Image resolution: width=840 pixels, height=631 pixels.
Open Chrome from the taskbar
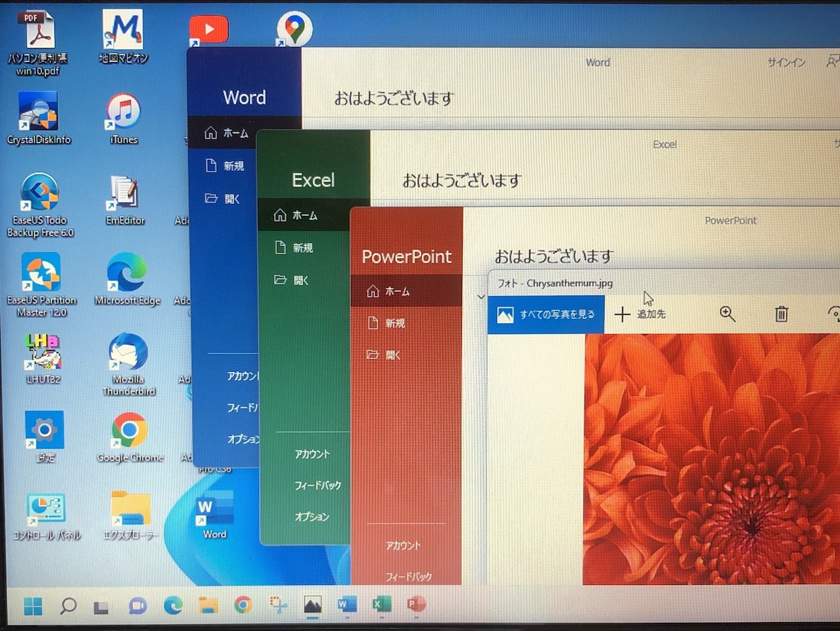point(243,606)
